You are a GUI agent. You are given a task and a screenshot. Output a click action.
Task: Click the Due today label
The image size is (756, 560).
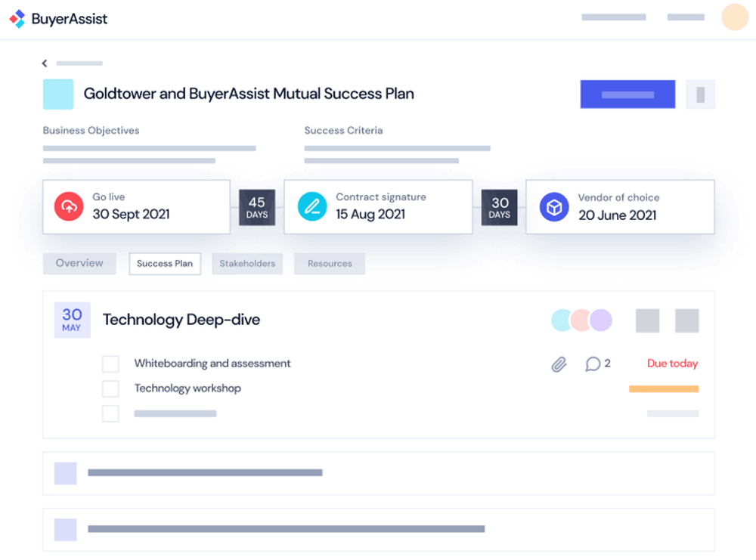(672, 364)
